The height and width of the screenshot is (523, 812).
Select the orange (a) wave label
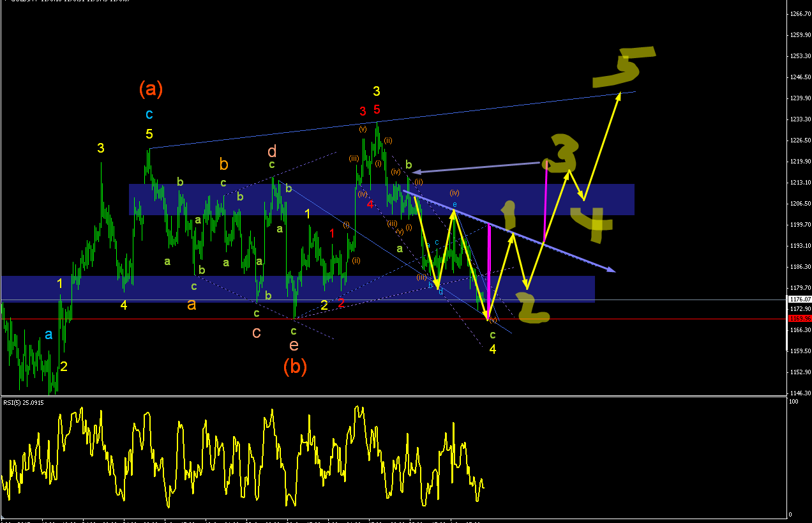151,89
